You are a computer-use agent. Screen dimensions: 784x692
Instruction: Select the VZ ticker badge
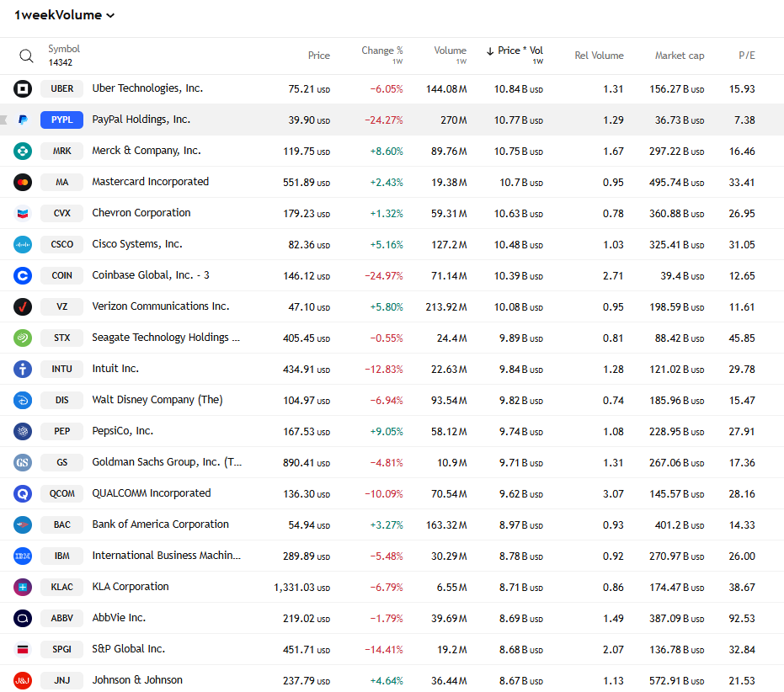coord(62,307)
